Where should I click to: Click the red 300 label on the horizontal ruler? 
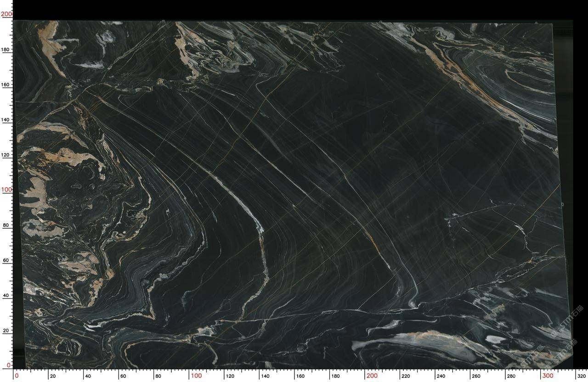pos(547,376)
